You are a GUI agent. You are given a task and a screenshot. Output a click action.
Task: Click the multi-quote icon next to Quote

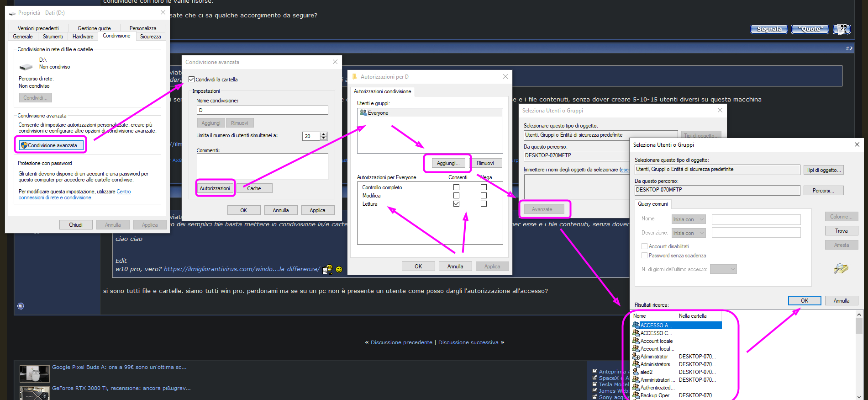[842, 29]
